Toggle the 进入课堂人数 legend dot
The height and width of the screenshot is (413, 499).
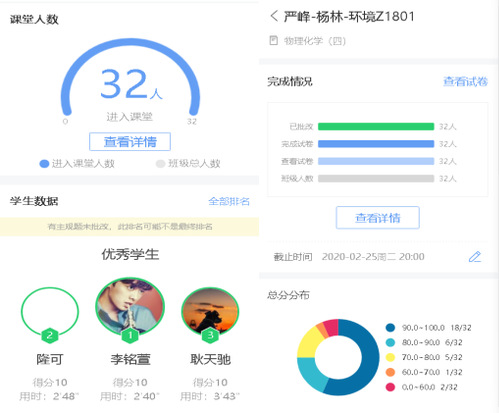(44, 164)
